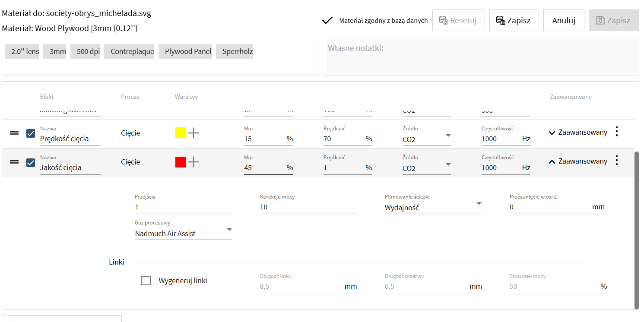This screenshot has height=322, width=644.
Task: Click the Zapisz button with database icon
Action: [x=514, y=20]
